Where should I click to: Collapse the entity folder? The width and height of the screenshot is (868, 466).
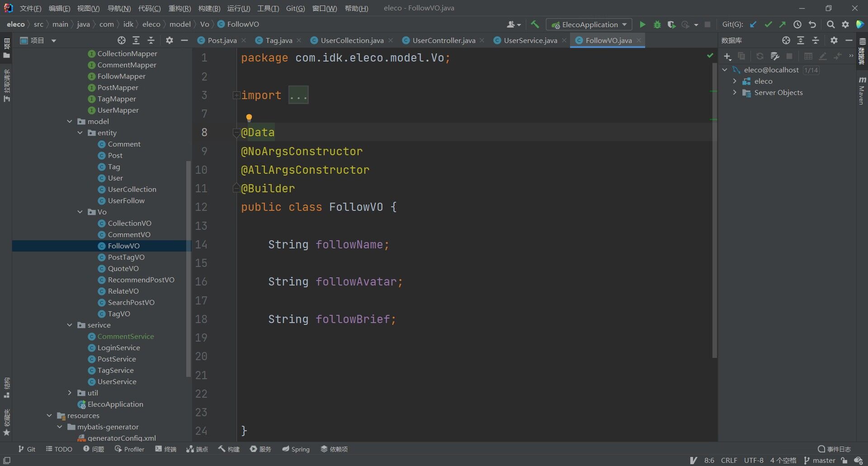point(80,133)
